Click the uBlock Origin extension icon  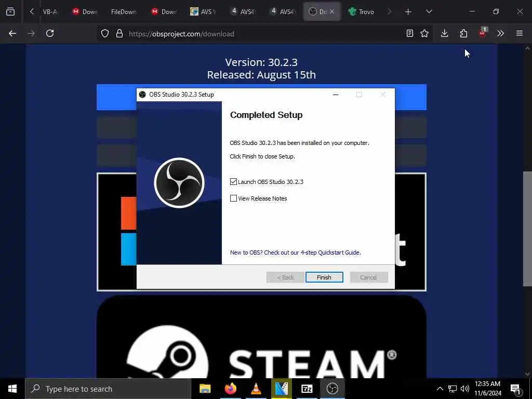pyautogui.click(x=483, y=33)
